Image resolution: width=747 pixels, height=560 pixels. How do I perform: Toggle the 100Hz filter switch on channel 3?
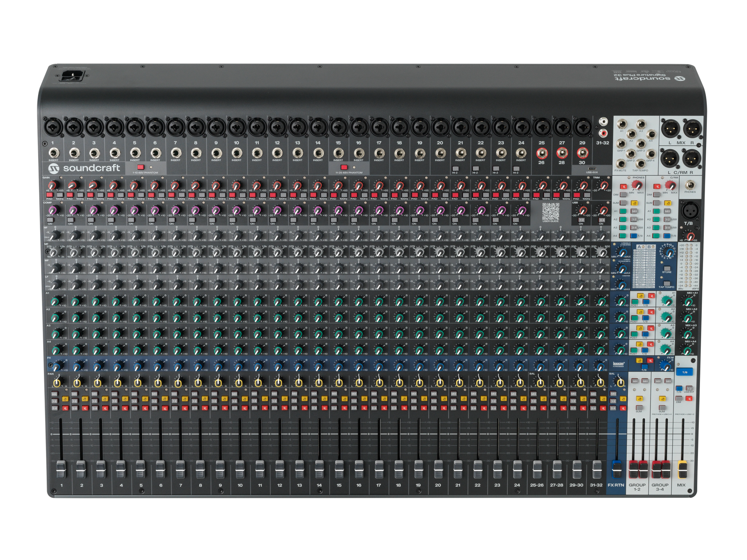(100, 195)
